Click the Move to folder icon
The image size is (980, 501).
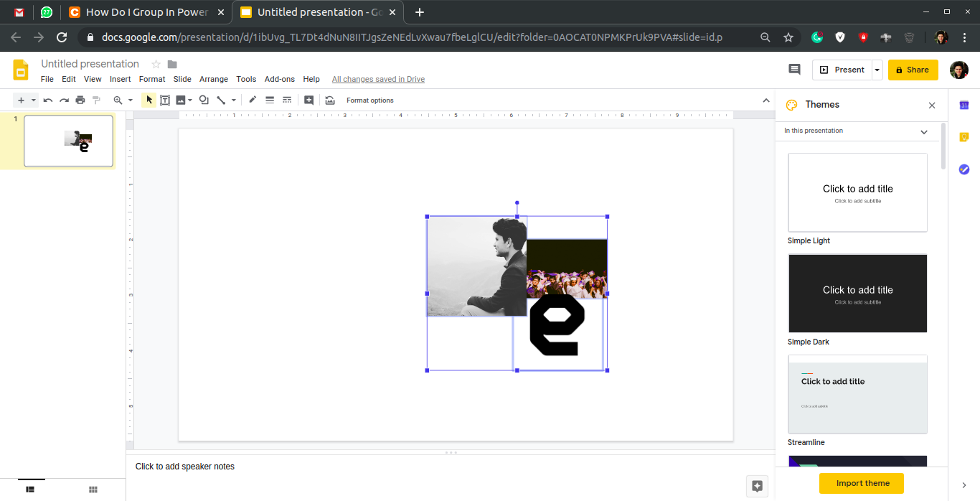pos(172,65)
